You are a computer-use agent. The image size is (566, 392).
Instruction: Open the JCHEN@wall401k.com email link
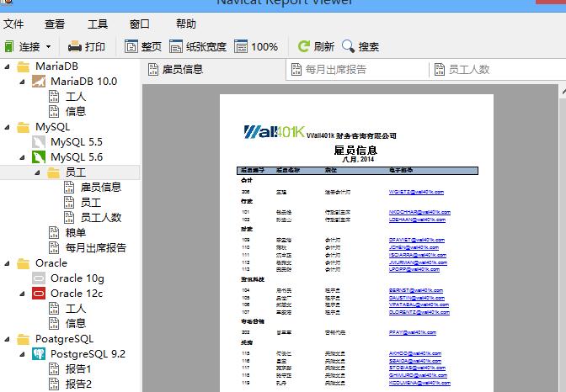[414, 248]
